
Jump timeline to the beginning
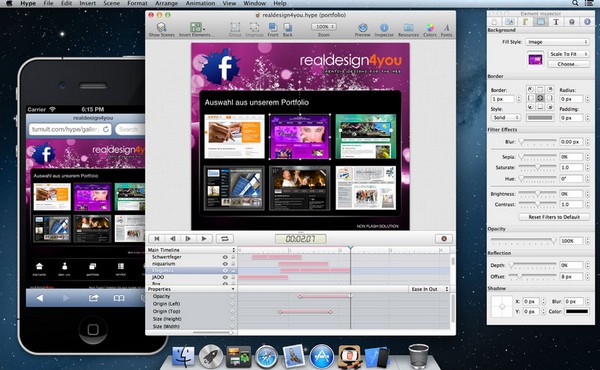pyautogui.click(x=157, y=239)
